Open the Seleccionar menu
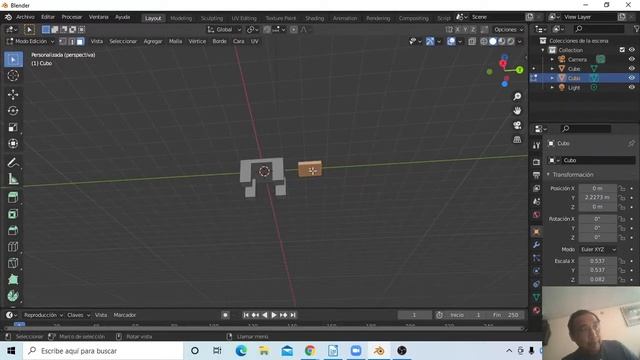 [123, 41]
